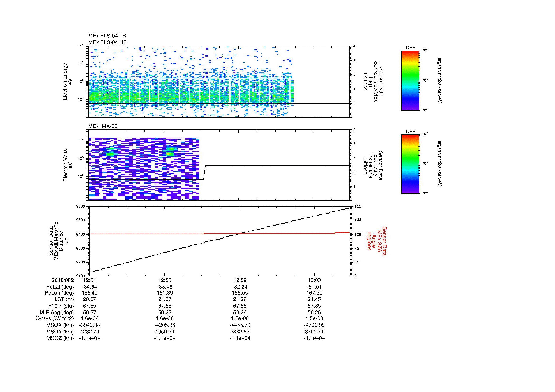Click the 12:55 time tick label
The height and width of the screenshot is (392, 555).
(x=165, y=280)
